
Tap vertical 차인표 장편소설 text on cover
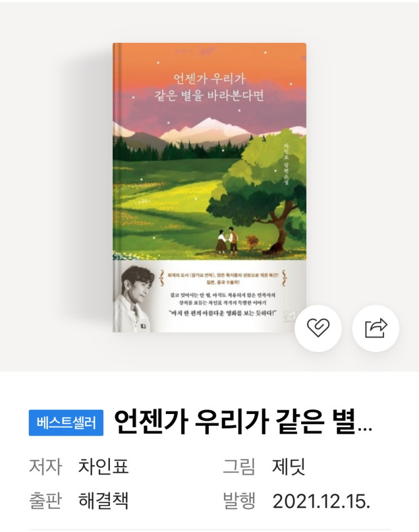tap(285, 163)
